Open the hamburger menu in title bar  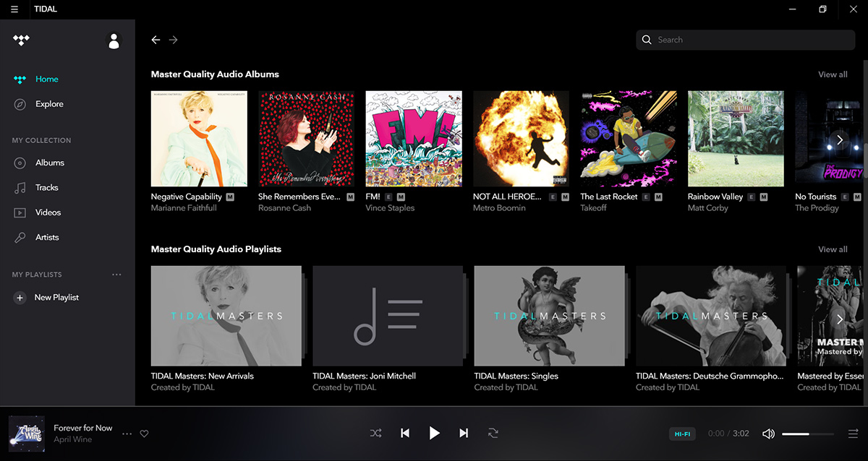[14, 9]
